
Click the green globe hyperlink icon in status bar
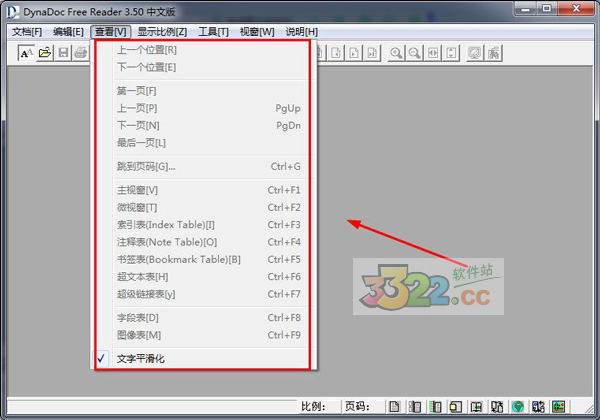[518, 407]
